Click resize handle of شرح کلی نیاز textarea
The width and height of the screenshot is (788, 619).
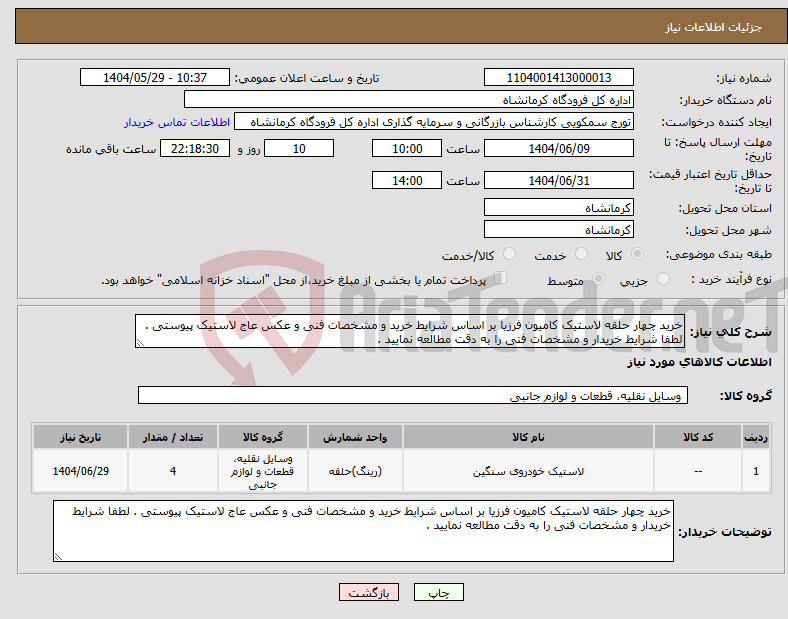coord(140,343)
